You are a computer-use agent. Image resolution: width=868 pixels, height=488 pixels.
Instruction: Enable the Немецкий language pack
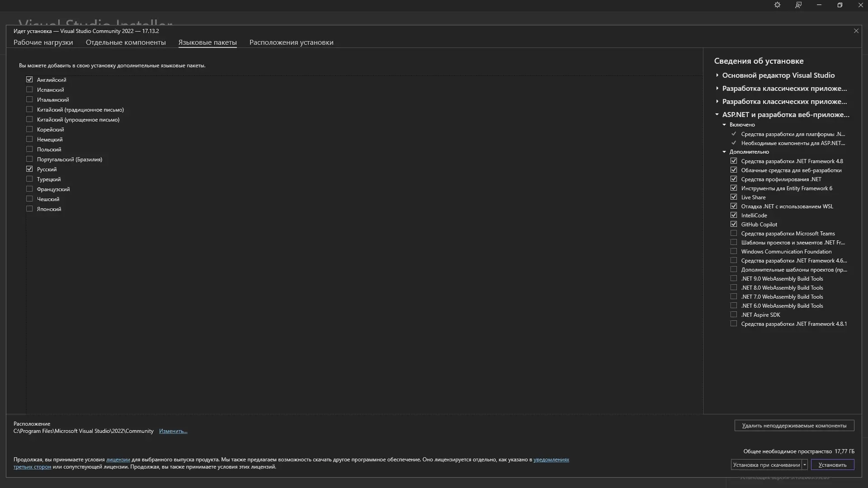(29, 139)
